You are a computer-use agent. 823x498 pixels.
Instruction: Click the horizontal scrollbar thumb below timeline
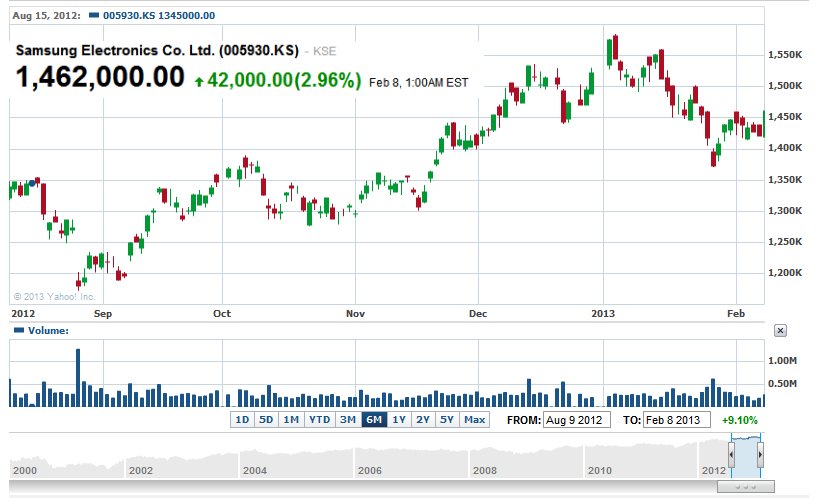[x=745, y=488]
